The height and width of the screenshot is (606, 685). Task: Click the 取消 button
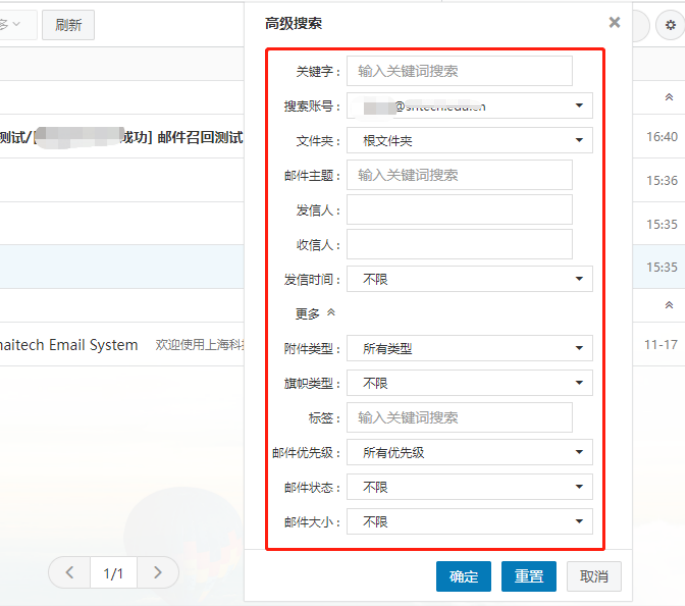click(594, 576)
